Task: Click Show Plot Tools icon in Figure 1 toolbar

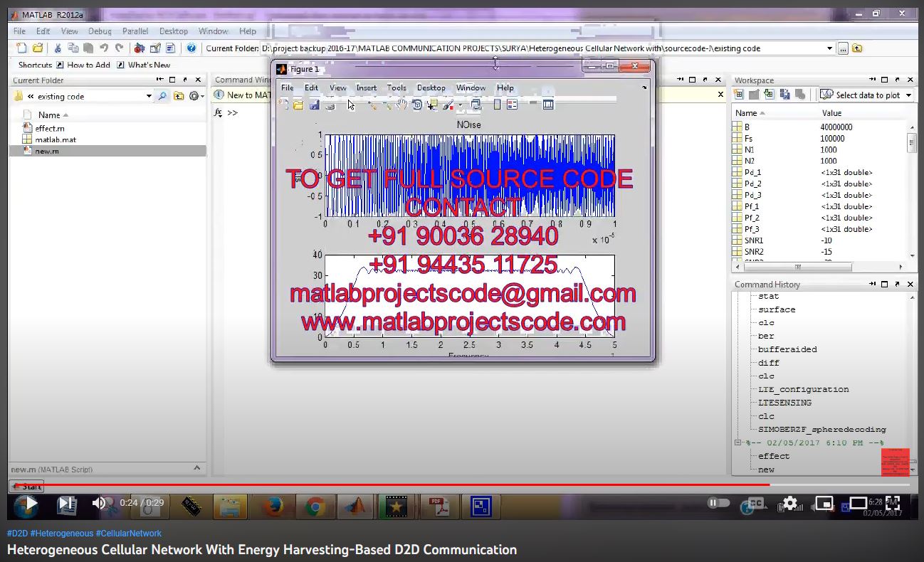Action: coord(548,105)
